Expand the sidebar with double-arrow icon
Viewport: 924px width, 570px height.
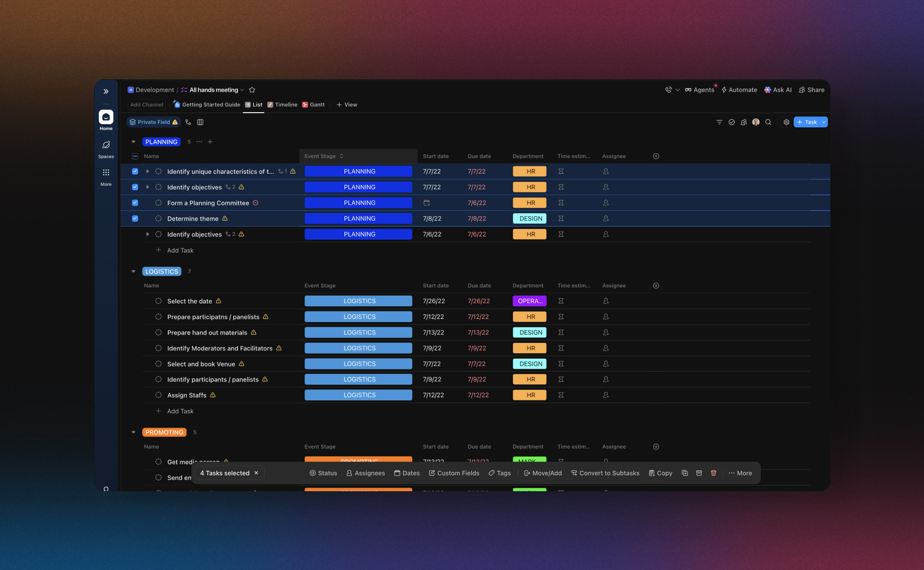[106, 91]
